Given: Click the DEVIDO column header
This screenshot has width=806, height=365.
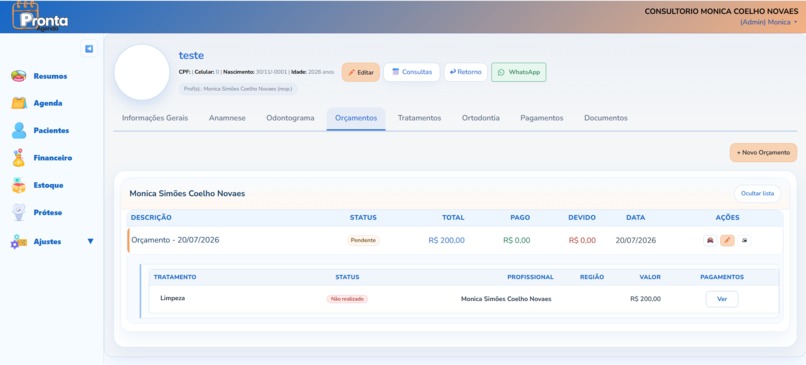Looking at the screenshot, I should point(582,217).
